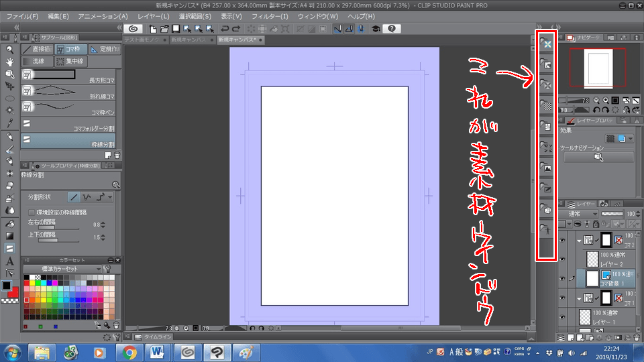Image resolution: width=644 pixels, height=362 pixels.
Task: Choose the 集中線 sub tool group
Action: 70,61
